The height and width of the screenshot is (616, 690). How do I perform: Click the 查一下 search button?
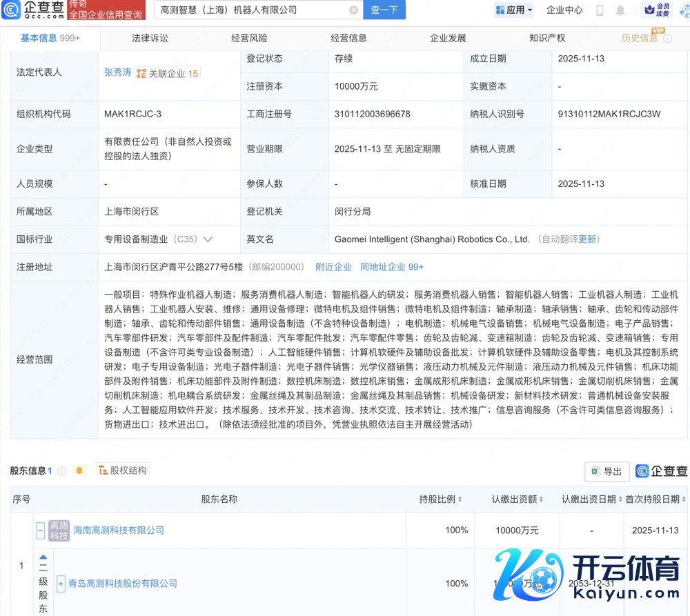384,10
